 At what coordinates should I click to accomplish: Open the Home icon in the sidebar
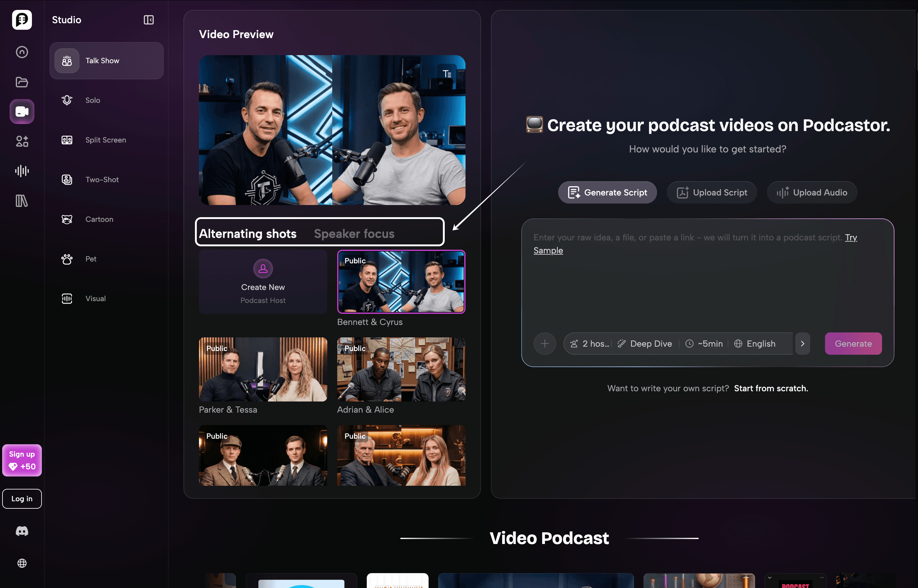tap(22, 52)
